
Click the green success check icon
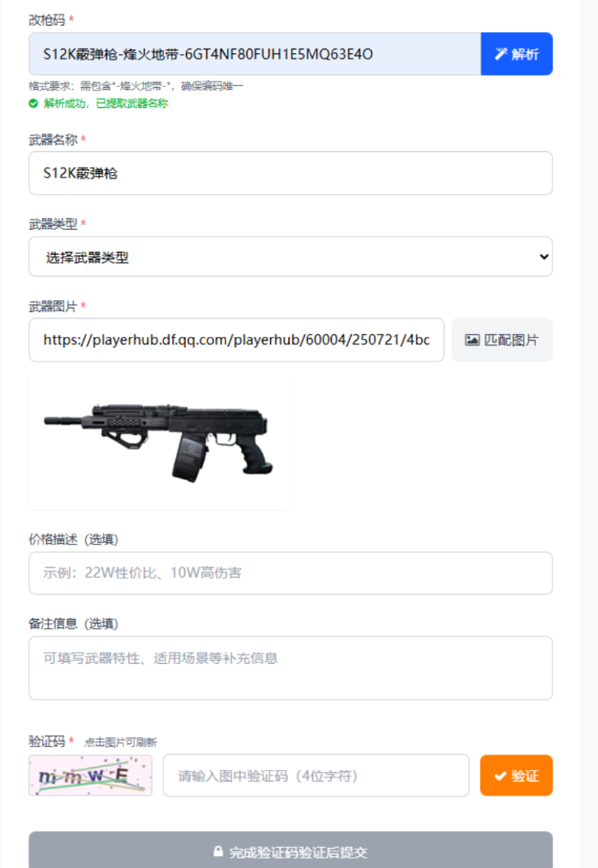point(33,103)
